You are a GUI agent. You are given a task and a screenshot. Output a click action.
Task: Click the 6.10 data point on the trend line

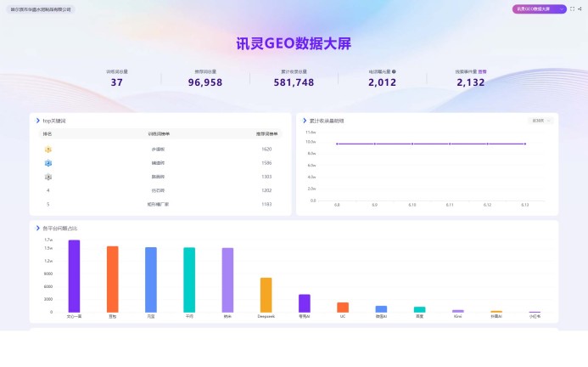click(412, 144)
